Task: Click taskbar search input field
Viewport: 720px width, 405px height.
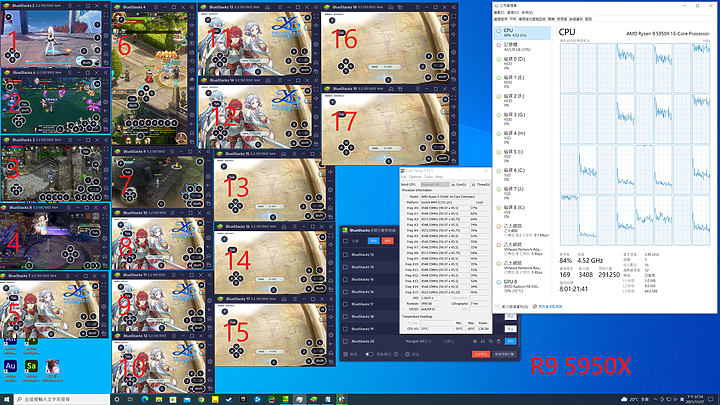Action: click(62, 399)
